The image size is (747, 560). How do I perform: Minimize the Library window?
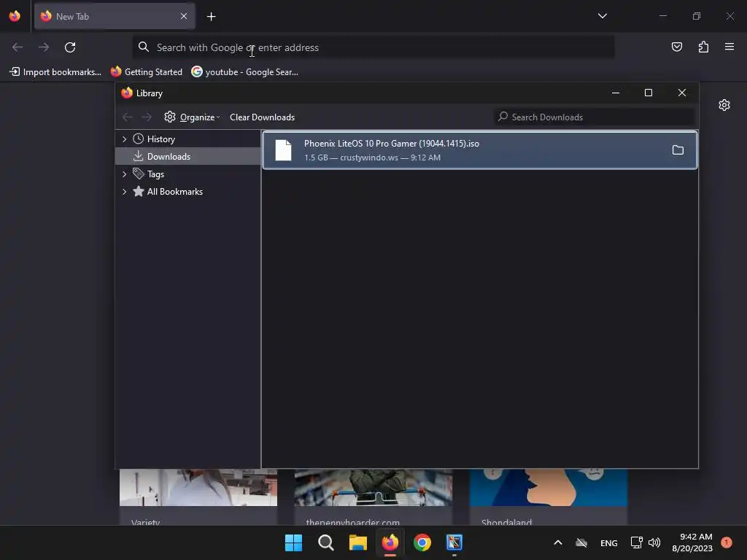click(616, 93)
